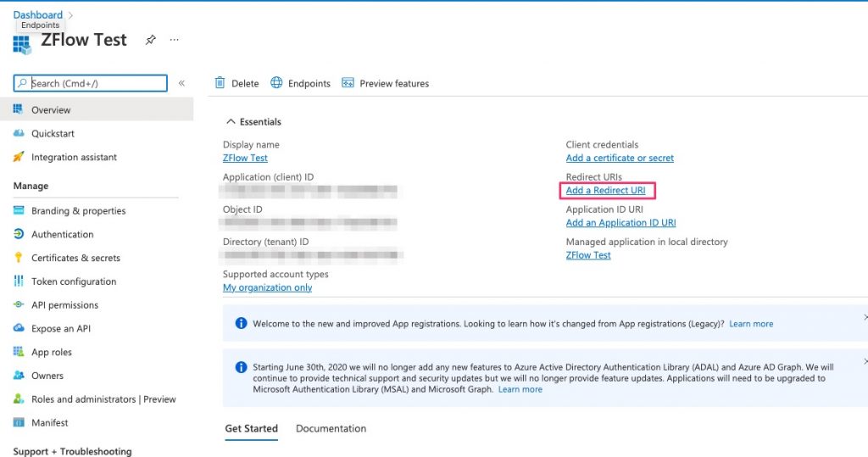Click the Token configuration bars icon
This screenshot has height=457, width=868.
pos(19,281)
